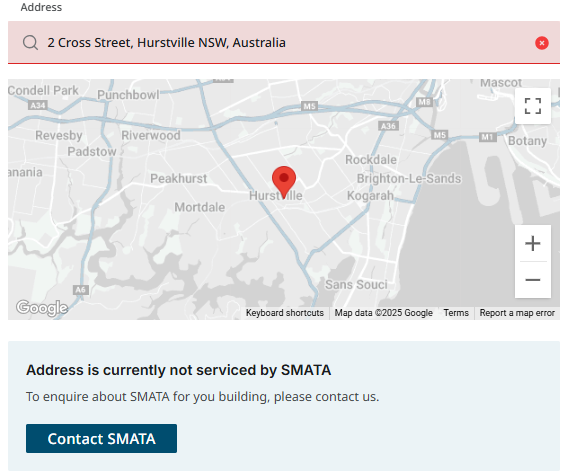
Task: Zoom out the map with minus button
Action: (x=533, y=280)
